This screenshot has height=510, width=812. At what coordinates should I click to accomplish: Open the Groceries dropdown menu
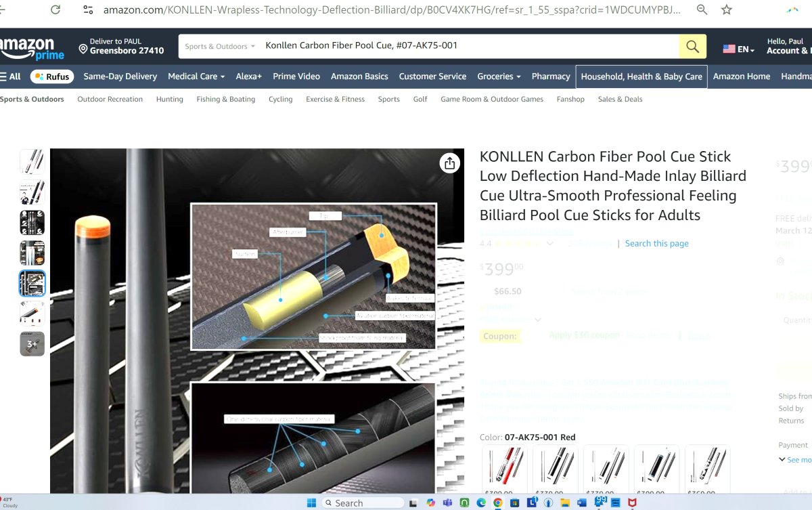[499, 77]
